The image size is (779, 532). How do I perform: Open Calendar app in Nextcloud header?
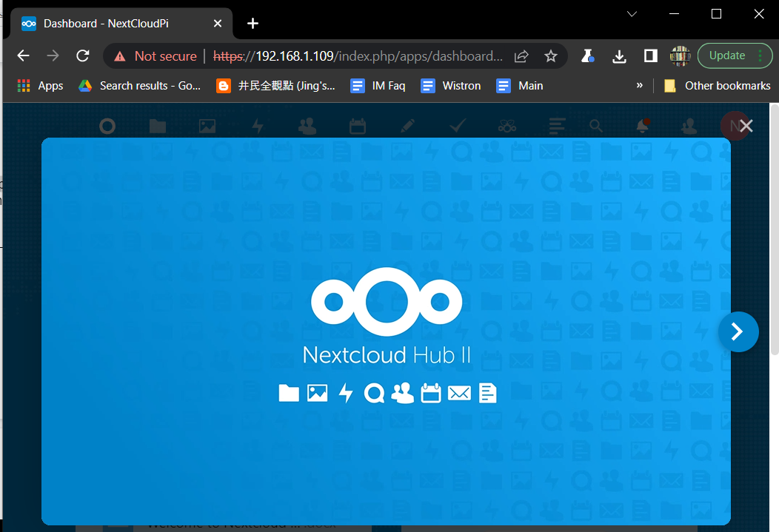(357, 126)
